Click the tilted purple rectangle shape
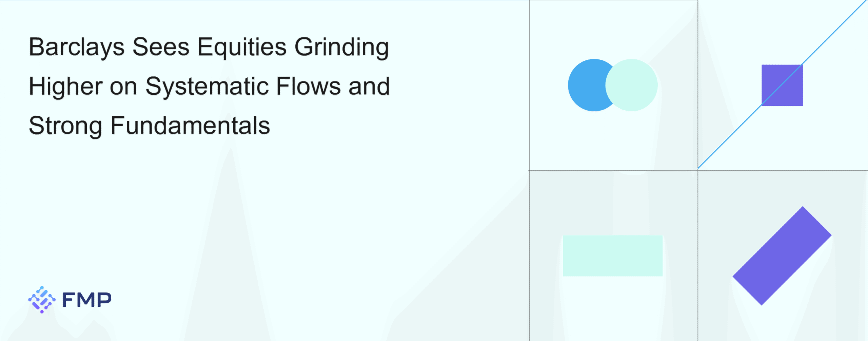 click(x=782, y=256)
